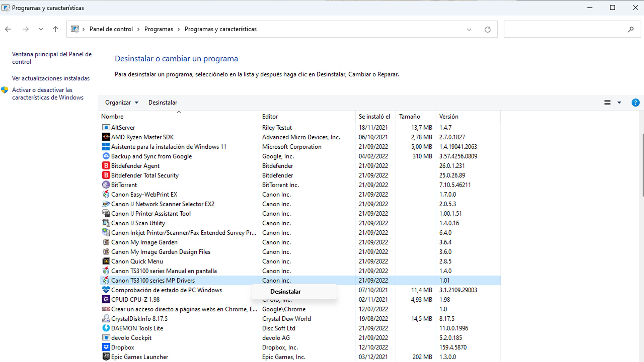Click the Advanced Micro Devices, Inc. cell
The width and height of the screenshot is (644, 362).
[x=301, y=137]
